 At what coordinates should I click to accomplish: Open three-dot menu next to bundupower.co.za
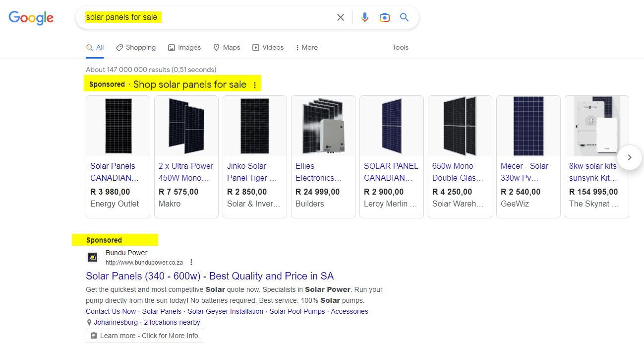tap(191, 262)
